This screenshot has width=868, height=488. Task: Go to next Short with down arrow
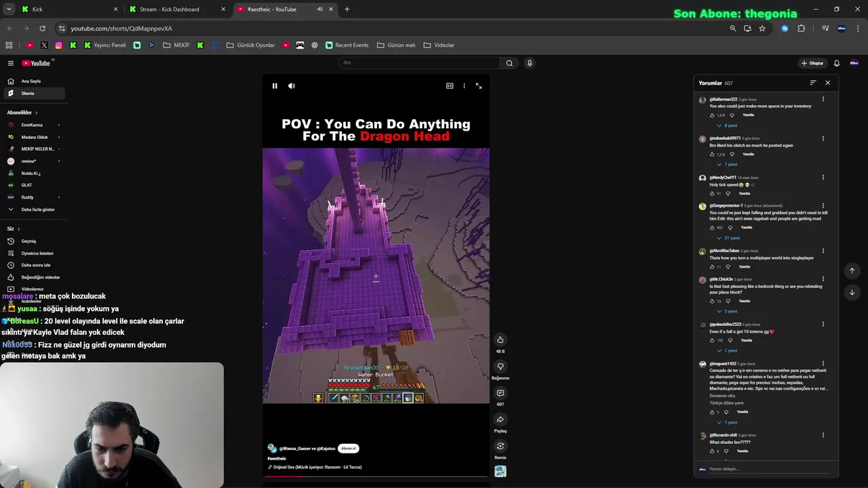pyautogui.click(x=852, y=293)
